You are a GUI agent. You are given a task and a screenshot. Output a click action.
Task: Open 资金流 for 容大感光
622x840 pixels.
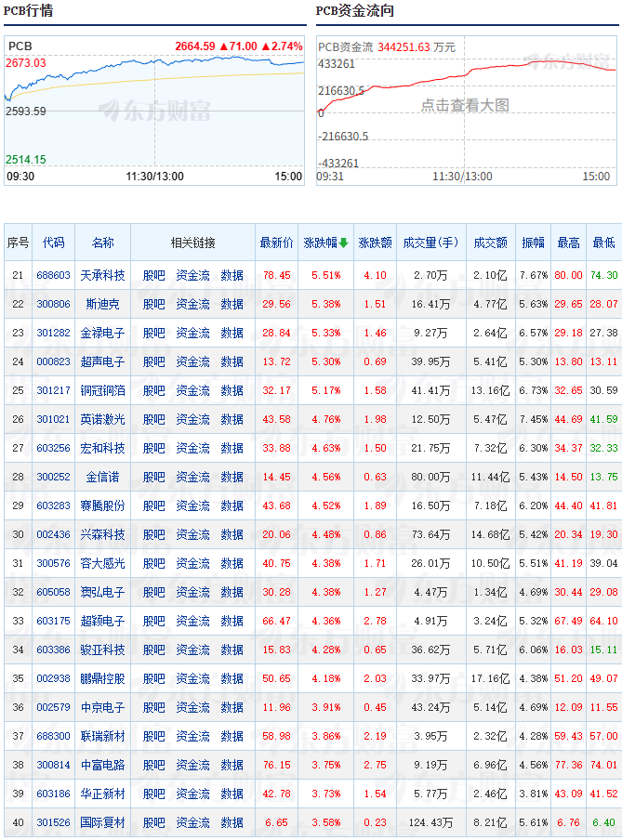tap(193, 564)
